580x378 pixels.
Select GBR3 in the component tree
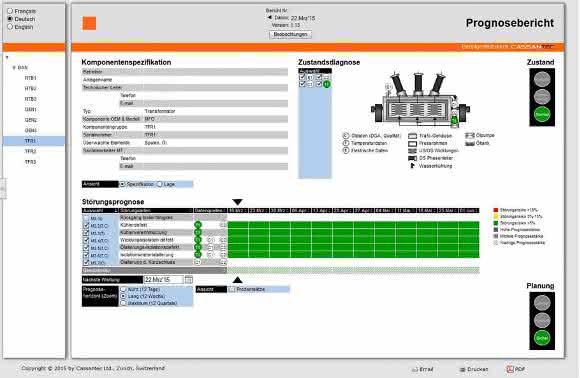[31, 130]
